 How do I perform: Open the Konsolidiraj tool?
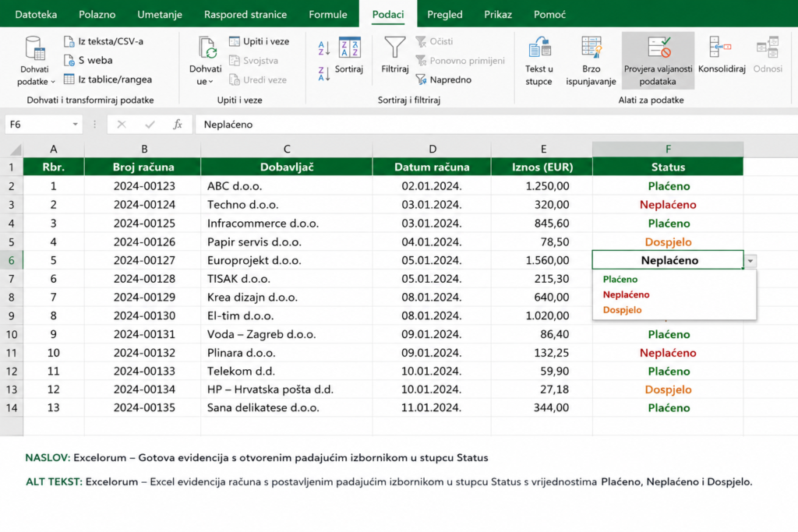(722, 55)
